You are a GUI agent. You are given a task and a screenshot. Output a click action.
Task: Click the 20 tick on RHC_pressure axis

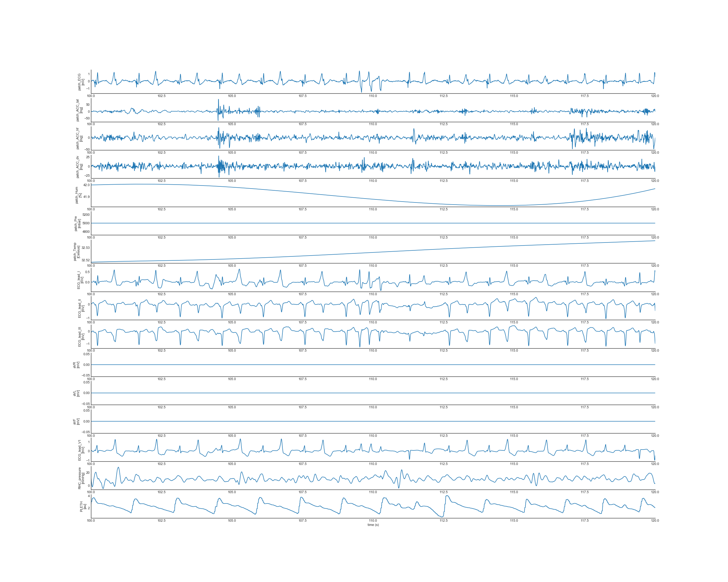click(x=88, y=473)
